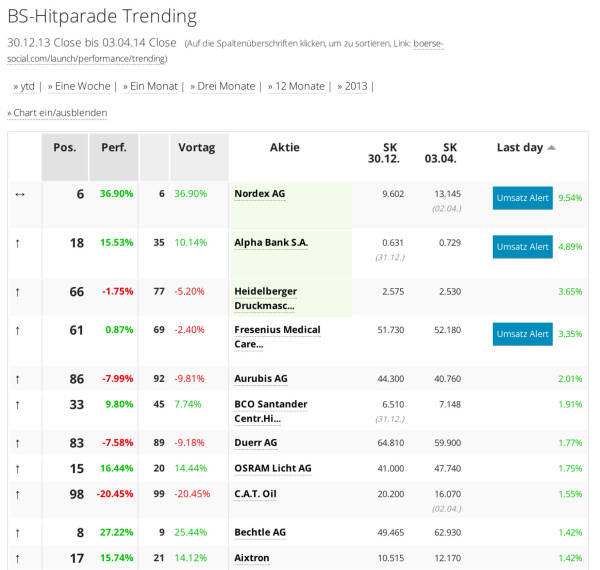Sort table by Pos. column header
Viewport: 600px width, 570px height.
(65, 147)
